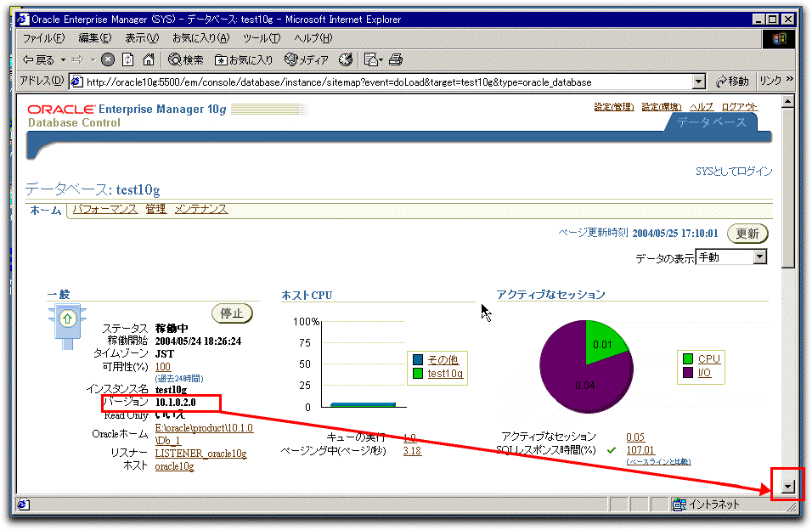Open the address bar dropdown arrow
Screen dimensions: 812x530
pos(698,82)
